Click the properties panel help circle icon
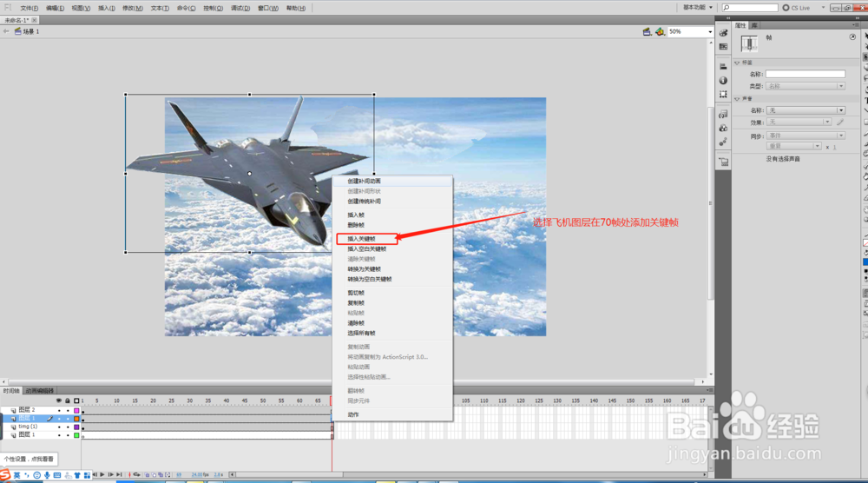This screenshot has height=483, width=868. point(852,37)
